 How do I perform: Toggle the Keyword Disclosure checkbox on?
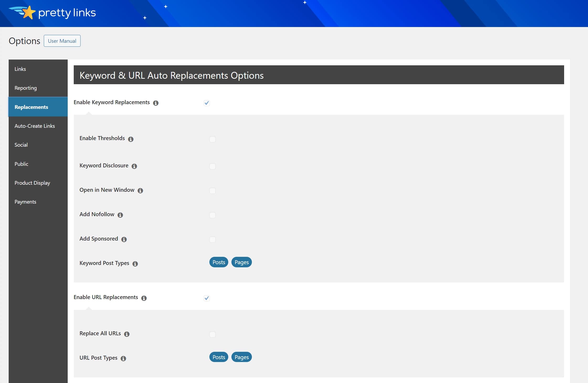click(x=213, y=166)
